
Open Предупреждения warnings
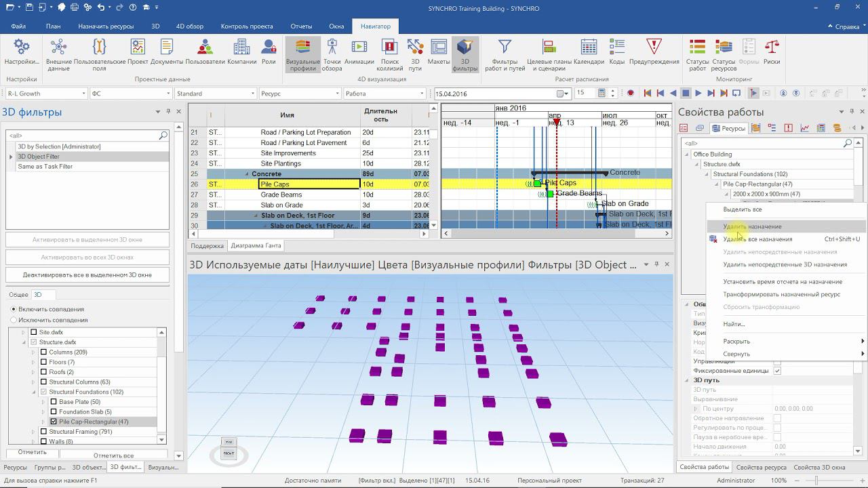pos(654,52)
